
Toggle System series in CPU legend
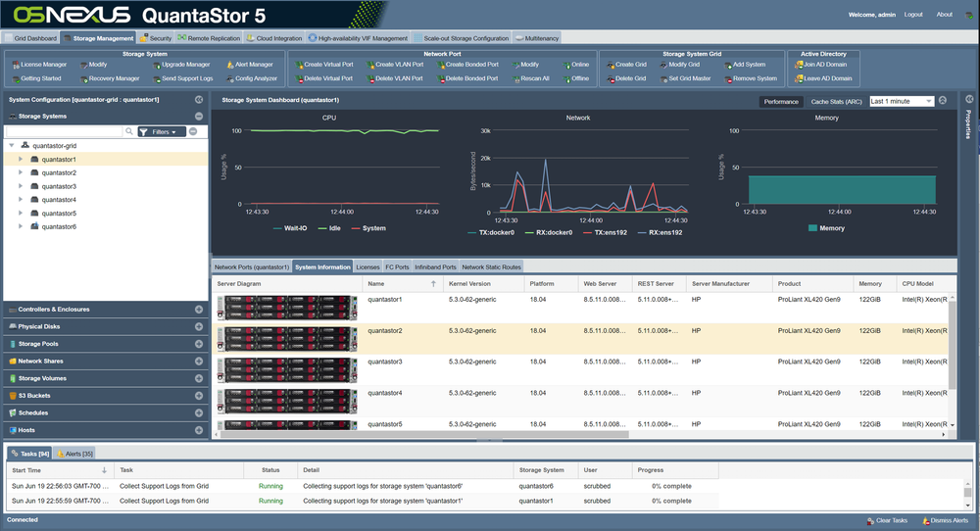[368, 228]
